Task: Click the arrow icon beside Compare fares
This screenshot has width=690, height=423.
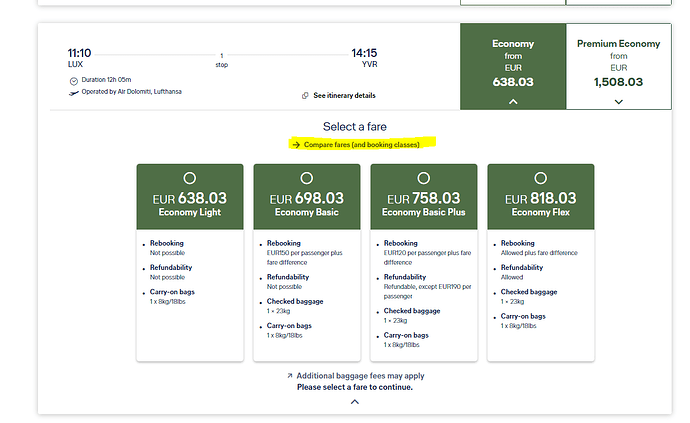Action: pos(296,144)
